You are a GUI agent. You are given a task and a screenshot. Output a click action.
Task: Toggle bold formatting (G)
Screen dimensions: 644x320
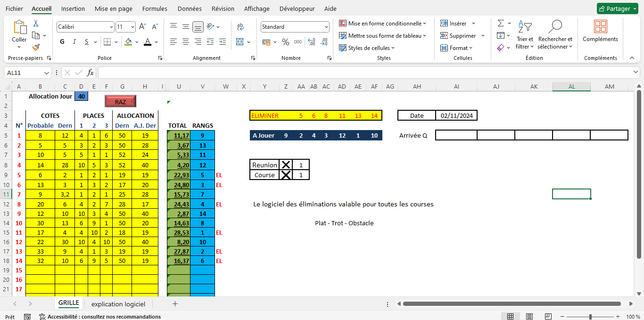pyautogui.click(x=62, y=42)
